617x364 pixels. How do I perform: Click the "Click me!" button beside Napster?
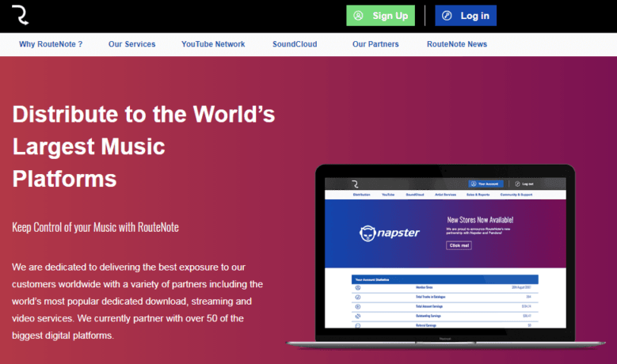(459, 245)
